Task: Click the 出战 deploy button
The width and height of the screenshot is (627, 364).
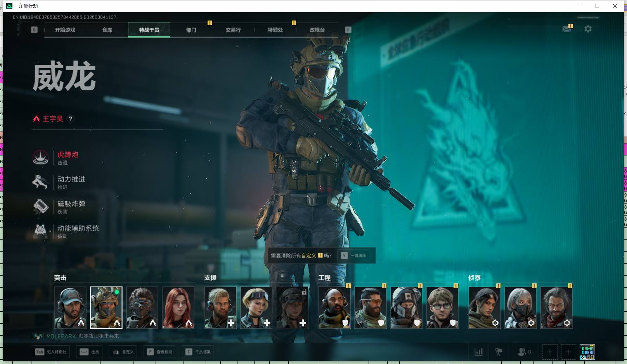Action: [90, 352]
